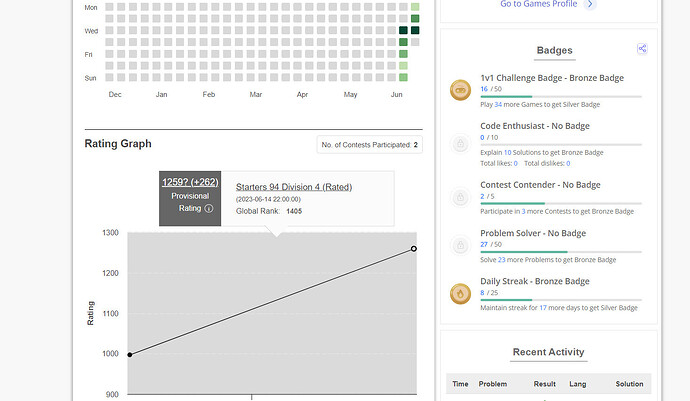This screenshot has height=401, width=690.
Task: Click the Time column header
Action: 460,384
